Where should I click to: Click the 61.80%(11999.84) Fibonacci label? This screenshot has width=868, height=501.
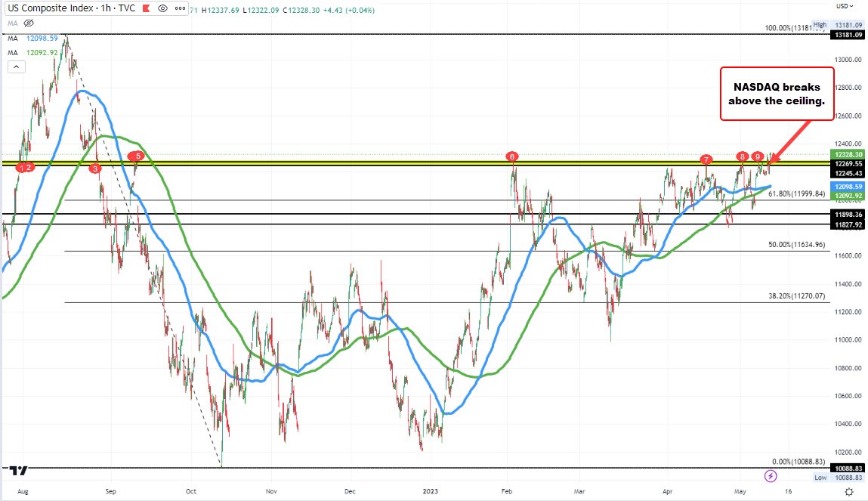[796, 193]
